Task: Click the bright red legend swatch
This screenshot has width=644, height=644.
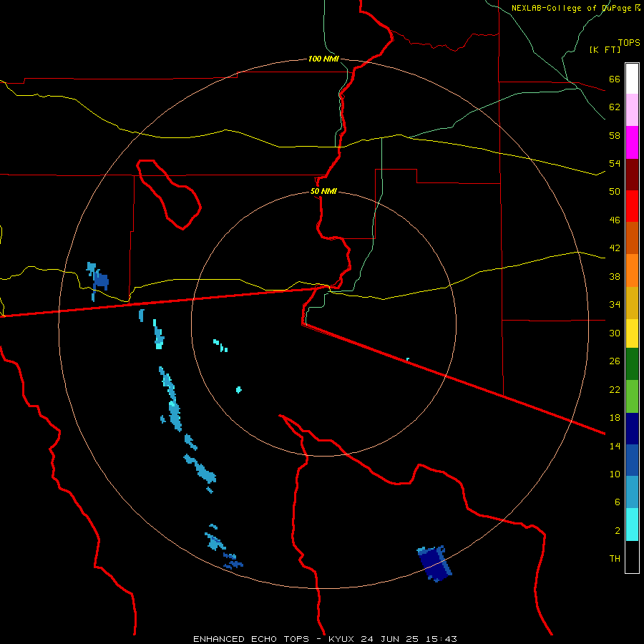Action: (632, 206)
